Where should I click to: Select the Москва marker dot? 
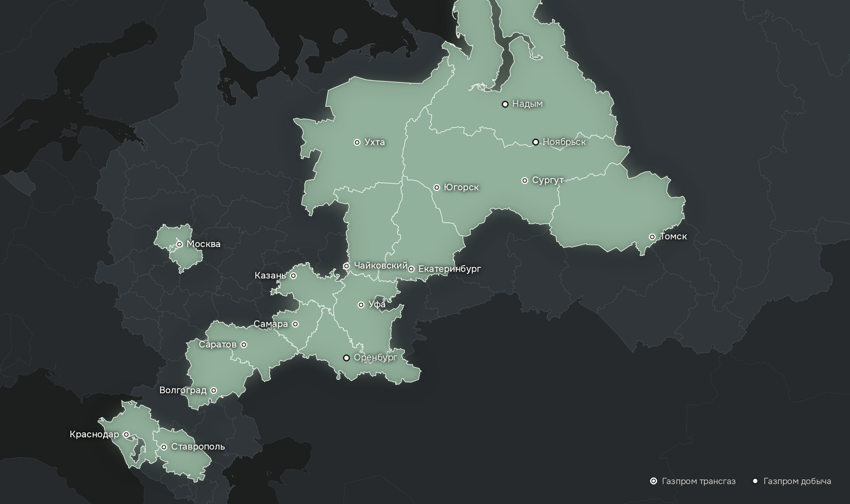[x=179, y=244]
